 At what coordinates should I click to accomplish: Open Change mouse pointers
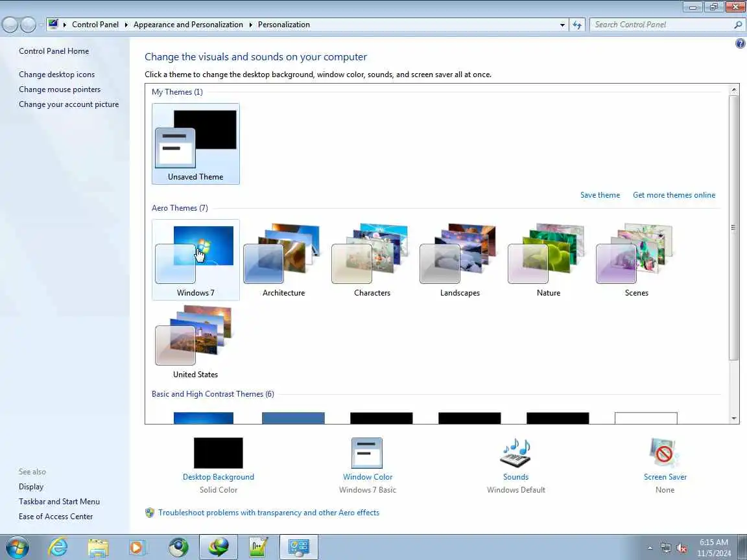(x=60, y=89)
